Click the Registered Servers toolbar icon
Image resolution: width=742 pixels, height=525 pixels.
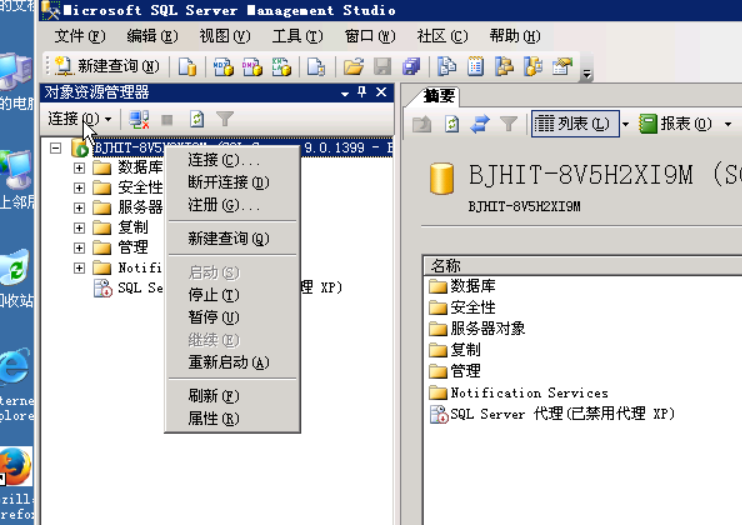pos(447,66)
